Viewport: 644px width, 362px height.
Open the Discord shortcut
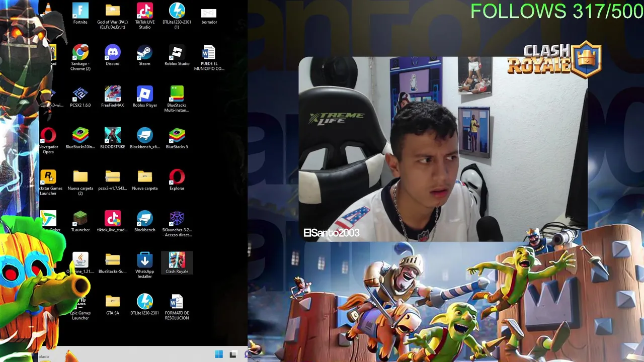[x=113, y=55]
